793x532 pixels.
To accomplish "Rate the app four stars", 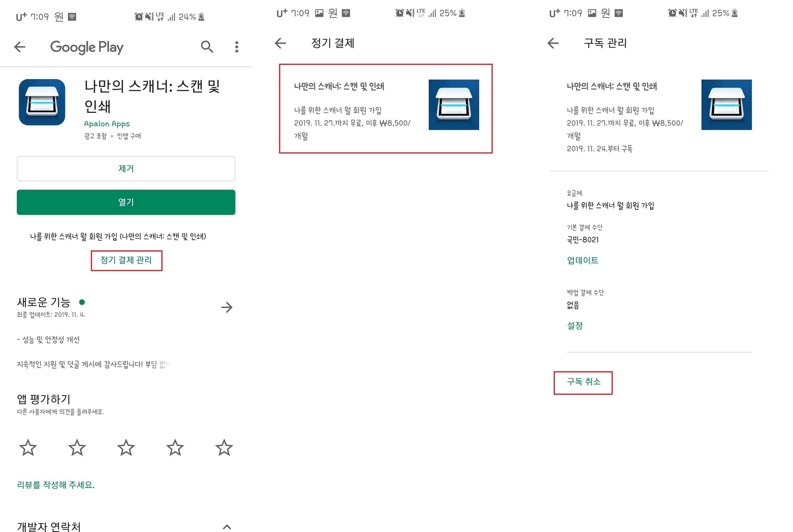I will tap(175, 448).
